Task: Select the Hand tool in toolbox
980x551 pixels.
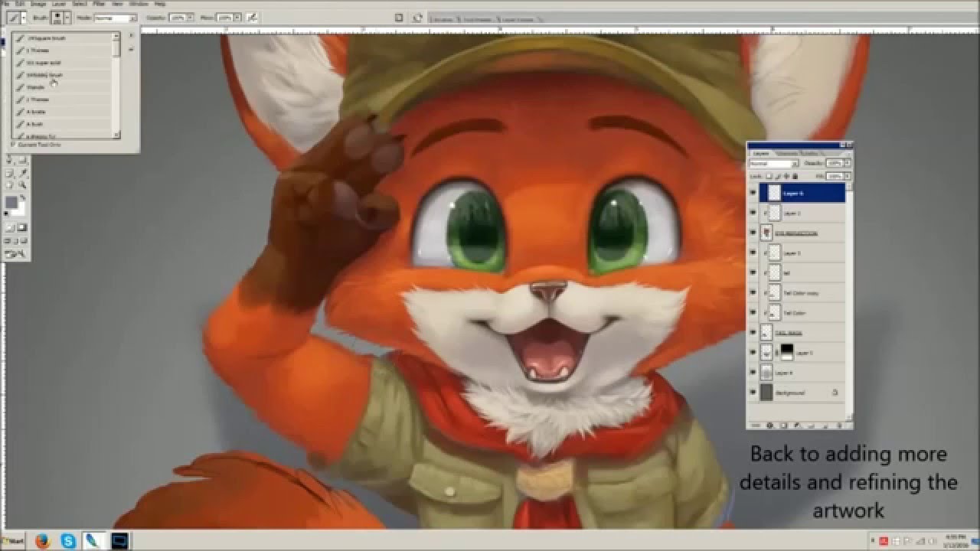Action: tap(8, 184)
